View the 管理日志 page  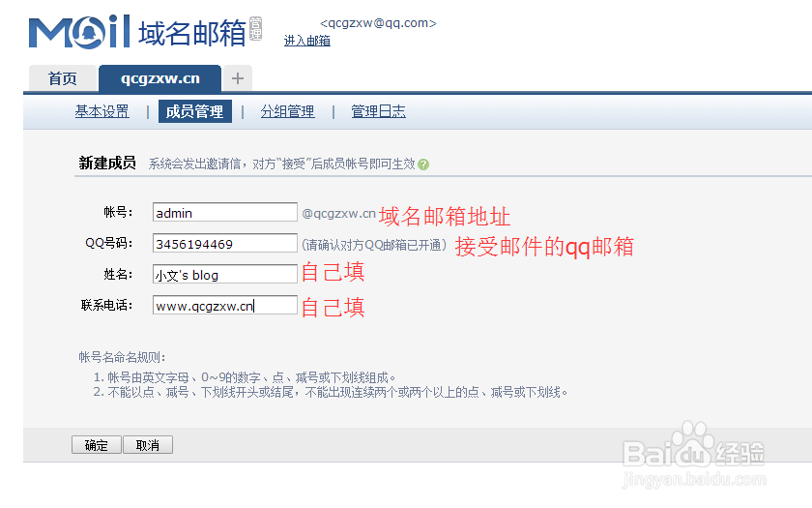pos(378,111)
